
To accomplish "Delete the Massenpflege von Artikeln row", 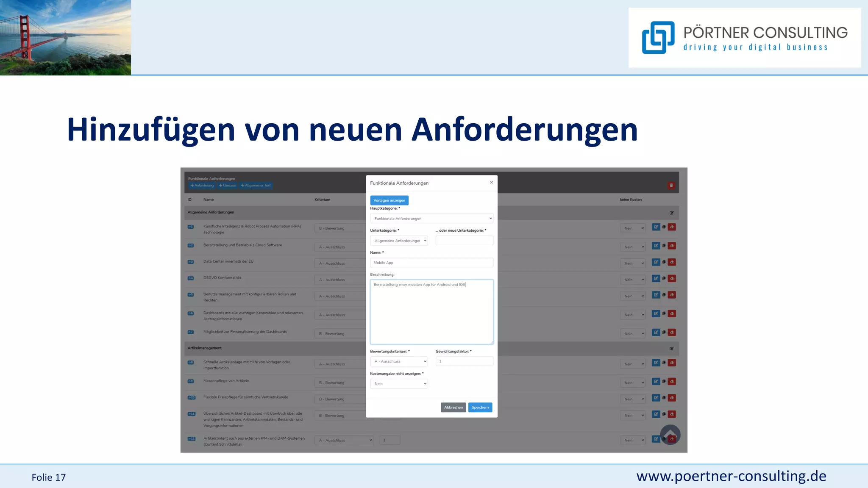I will (x=672, y=382).
